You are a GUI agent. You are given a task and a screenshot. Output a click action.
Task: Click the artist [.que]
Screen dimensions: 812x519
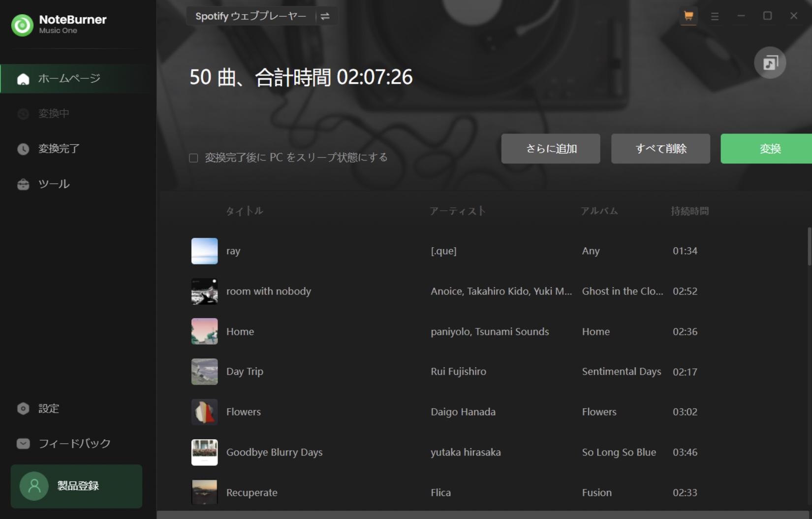pos(443,251)
